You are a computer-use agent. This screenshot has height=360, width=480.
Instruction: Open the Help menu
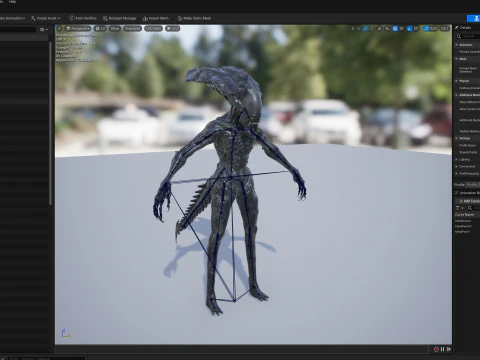[x=12, y=2]
